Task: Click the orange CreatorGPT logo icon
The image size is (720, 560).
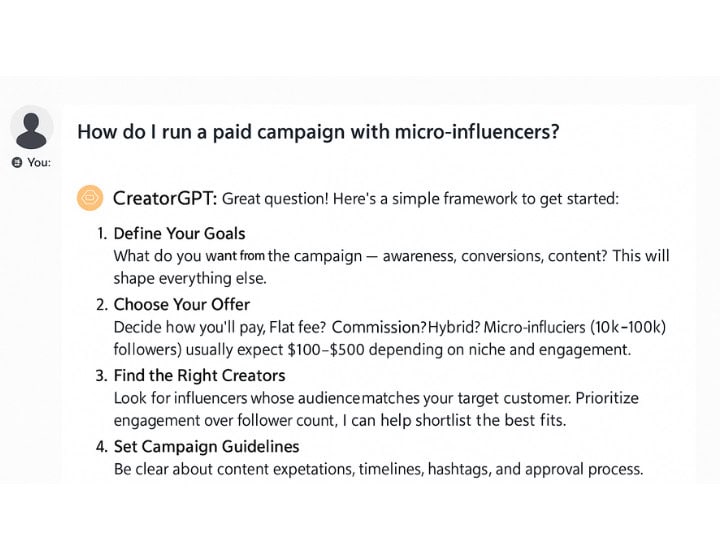Action: pos(90,198)
